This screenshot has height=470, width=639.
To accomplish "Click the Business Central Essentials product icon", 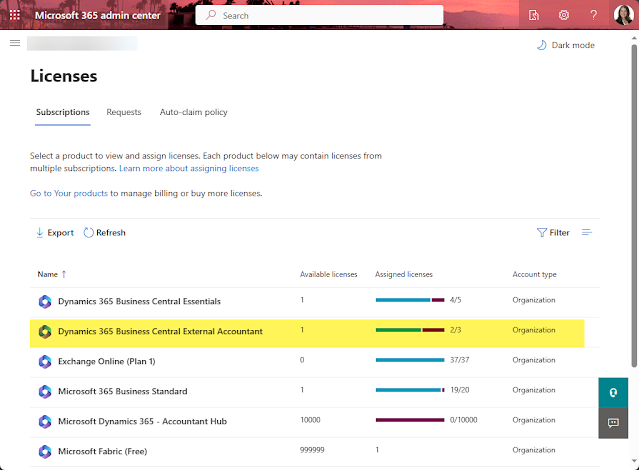I will pos(45,302).
